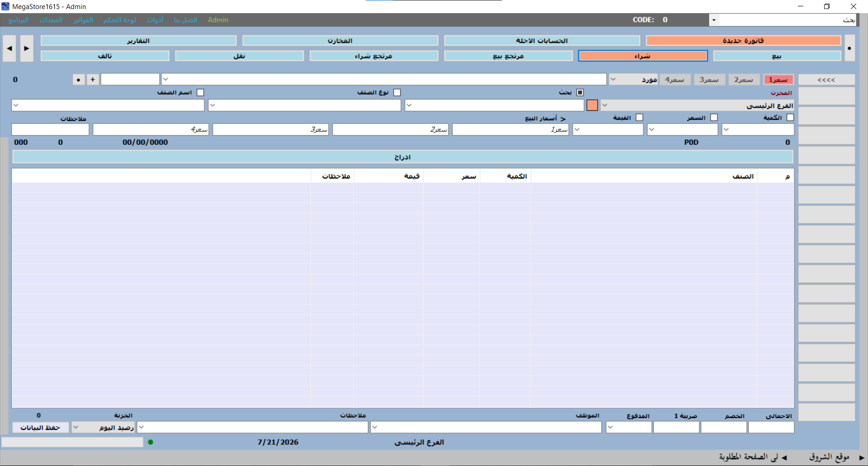Image resolution: width=868 pixels, height=466 pixels.
Task: Select the بيع invoice type
Action: tap(777, 56)
